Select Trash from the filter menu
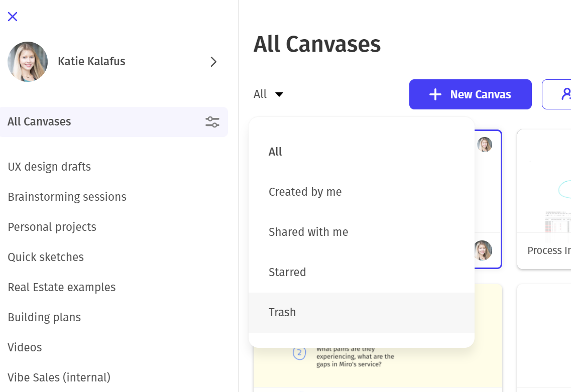The image size is (571, 392). (x=282, y=312)
